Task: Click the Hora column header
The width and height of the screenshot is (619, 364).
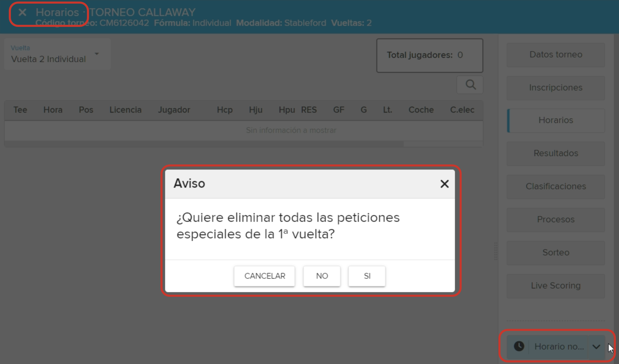Action: pos(53,110)
